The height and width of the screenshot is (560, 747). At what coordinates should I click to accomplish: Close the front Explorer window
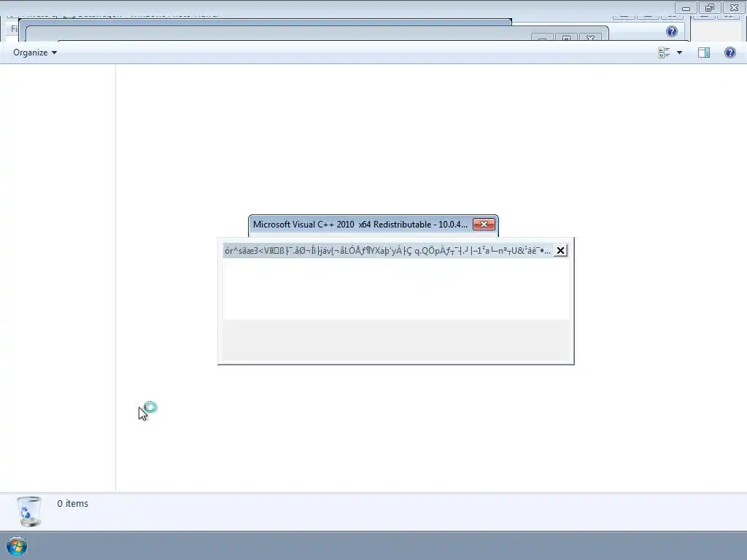734,8
